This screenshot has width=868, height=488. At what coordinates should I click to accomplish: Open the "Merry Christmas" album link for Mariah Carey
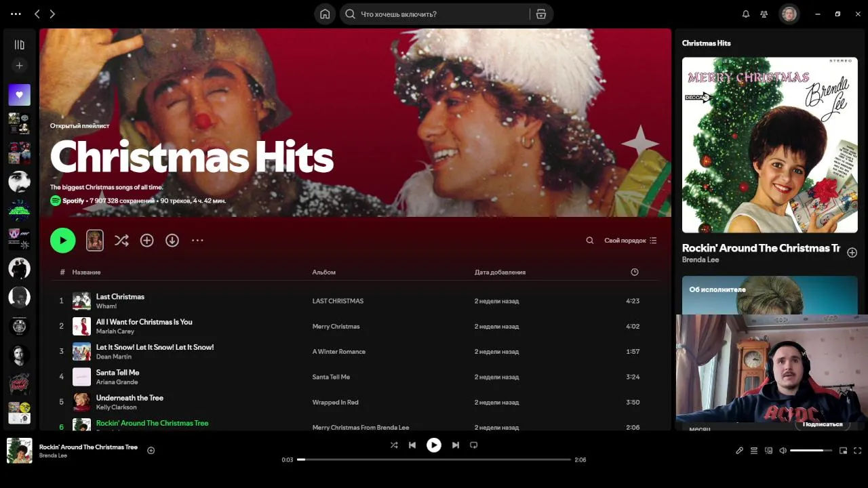(336, 327)
